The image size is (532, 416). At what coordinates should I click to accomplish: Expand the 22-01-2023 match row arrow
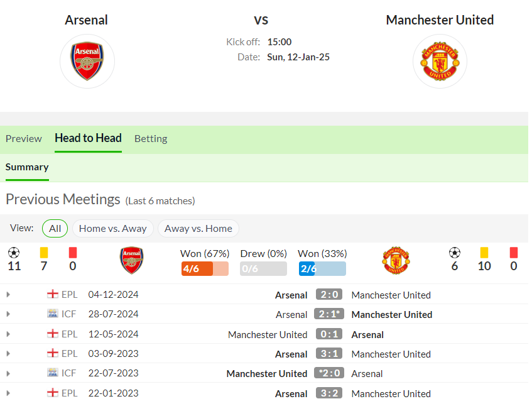[x=8, y=393]
